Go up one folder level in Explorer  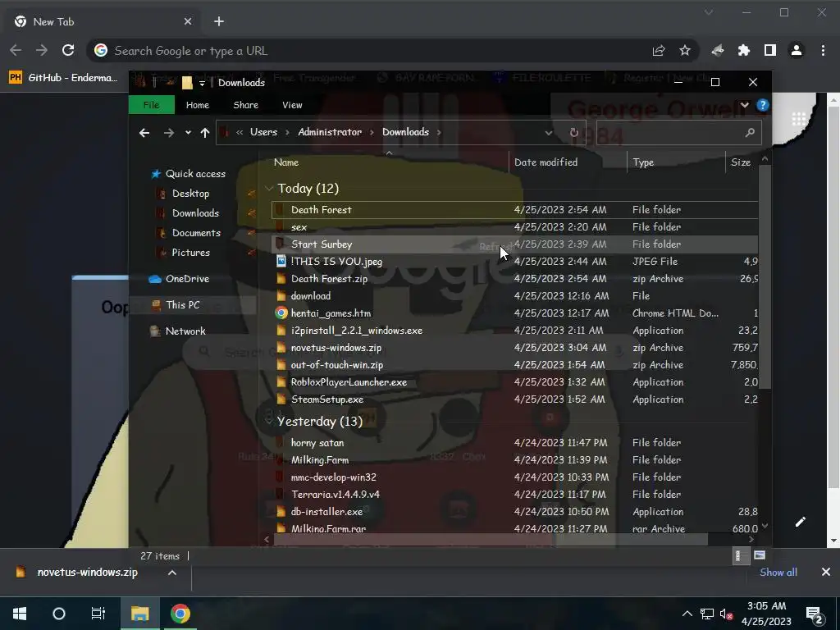click(x=204, y=133)
